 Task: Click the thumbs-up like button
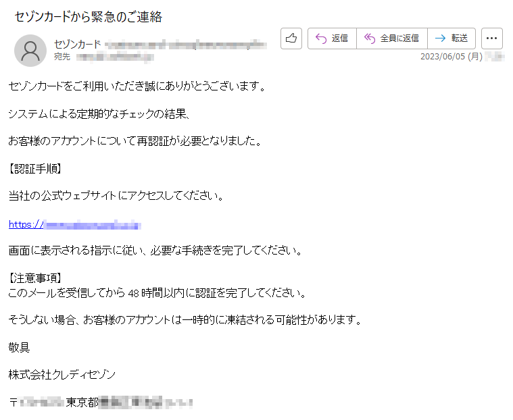tap(291, 38)
